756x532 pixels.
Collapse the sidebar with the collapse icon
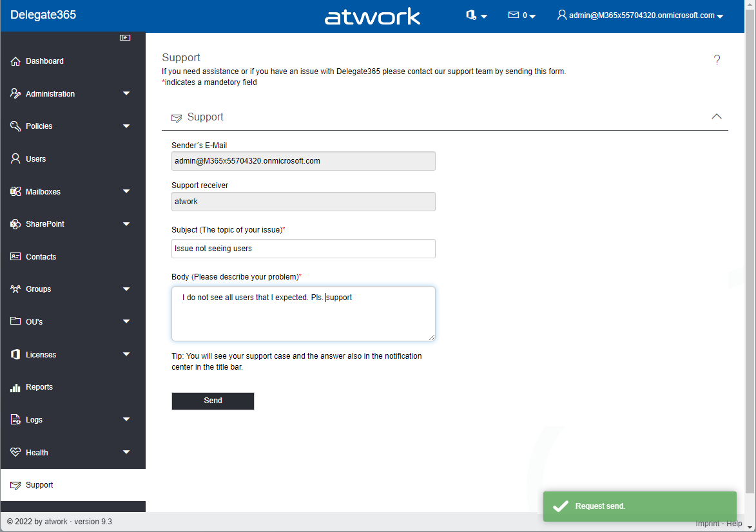(125, 37)
